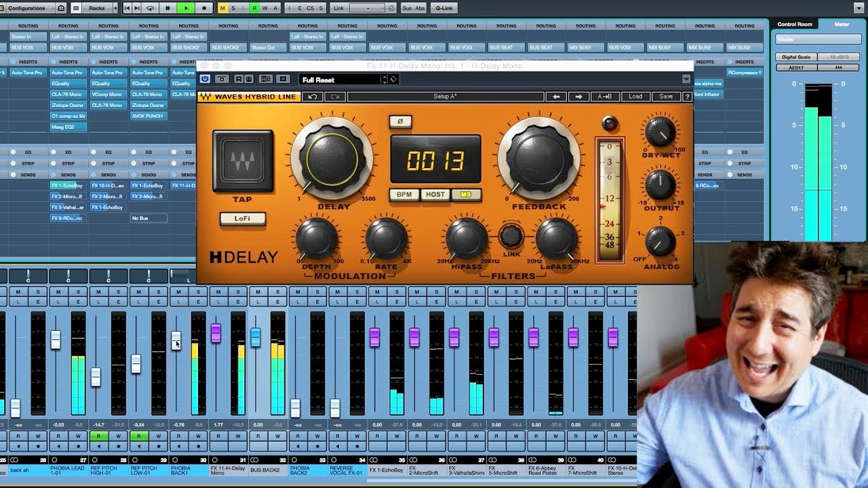Image resolution: width=868 pixels, height=488 pixels.
Task: Toggle global Read automation green R
Action: [254, 8]
